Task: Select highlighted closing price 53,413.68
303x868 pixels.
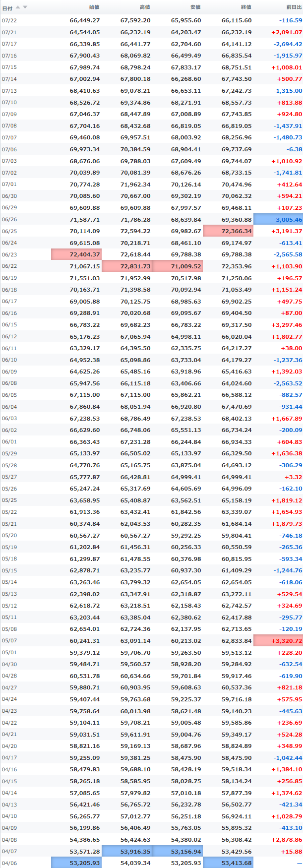Action: 228,863
